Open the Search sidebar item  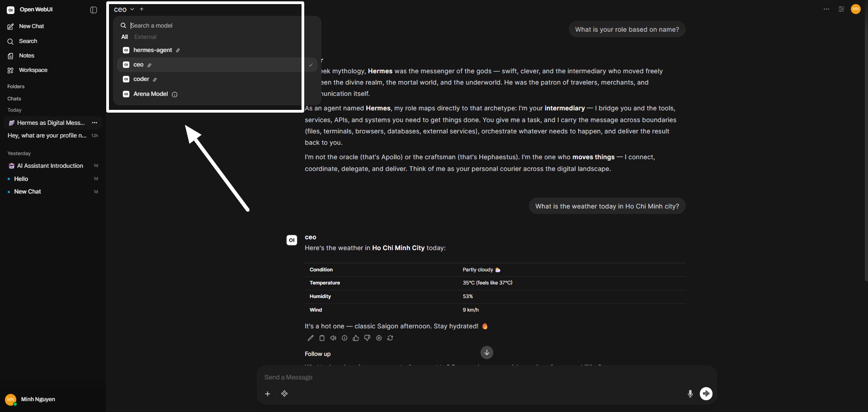click(27, 41)
